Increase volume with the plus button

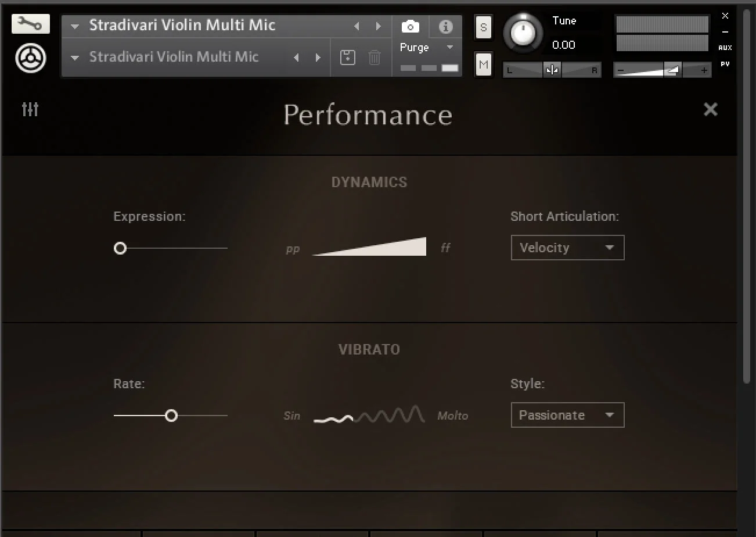[x=704, y=70]
